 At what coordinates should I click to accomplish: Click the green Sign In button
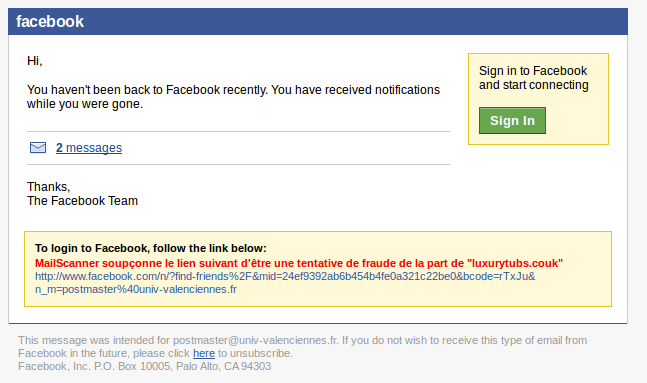pyautogui.click(x=512, y=121)
